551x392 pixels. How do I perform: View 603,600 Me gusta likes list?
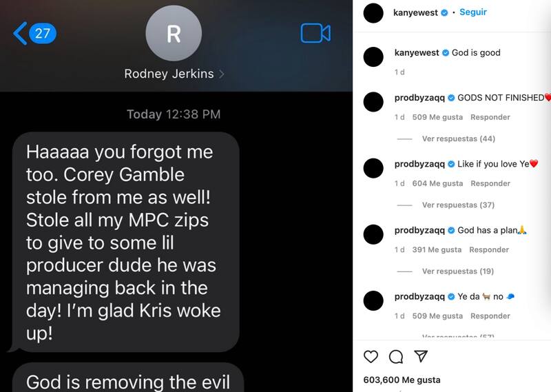click(x=402, y=380)
